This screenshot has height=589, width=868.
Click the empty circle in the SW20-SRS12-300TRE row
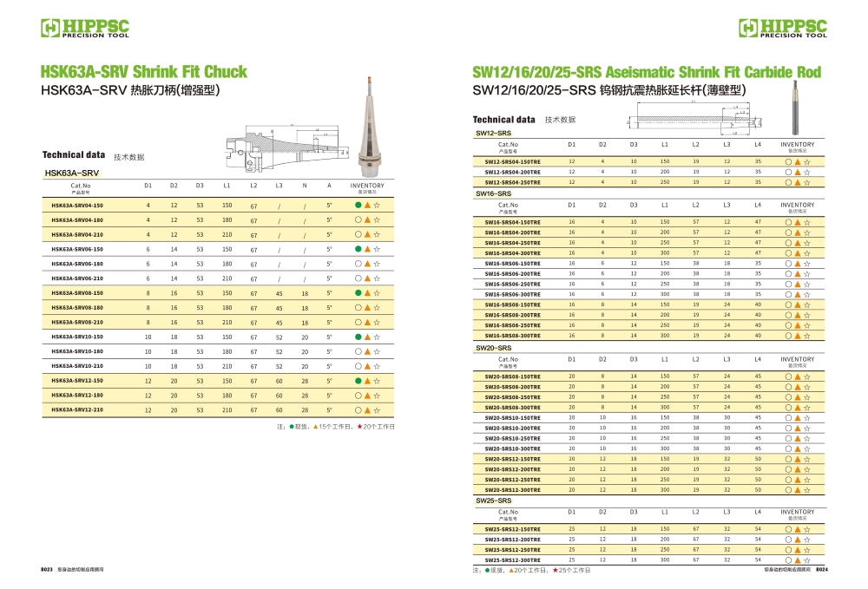pos(788,490)
